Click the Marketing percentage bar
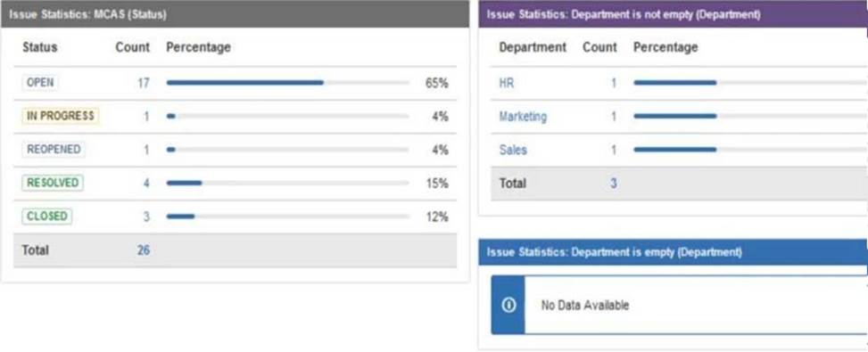The height and width of the screenshot is (352, 868). point(750,116)
